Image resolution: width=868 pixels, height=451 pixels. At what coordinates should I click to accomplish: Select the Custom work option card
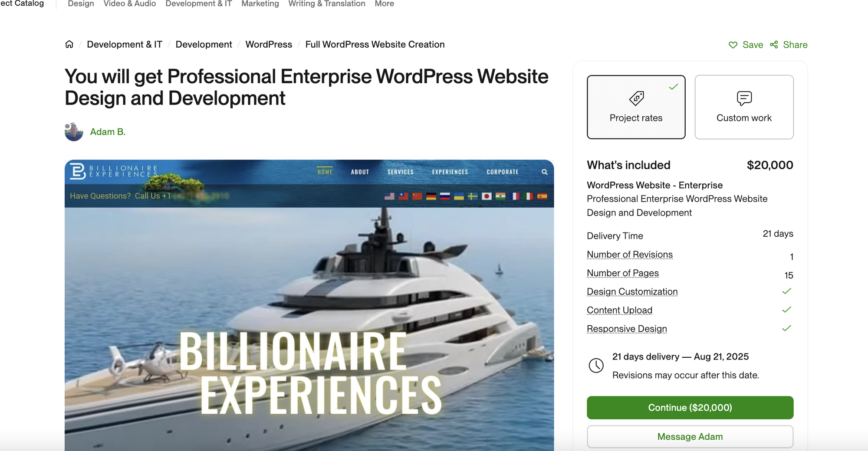point(744,107)
